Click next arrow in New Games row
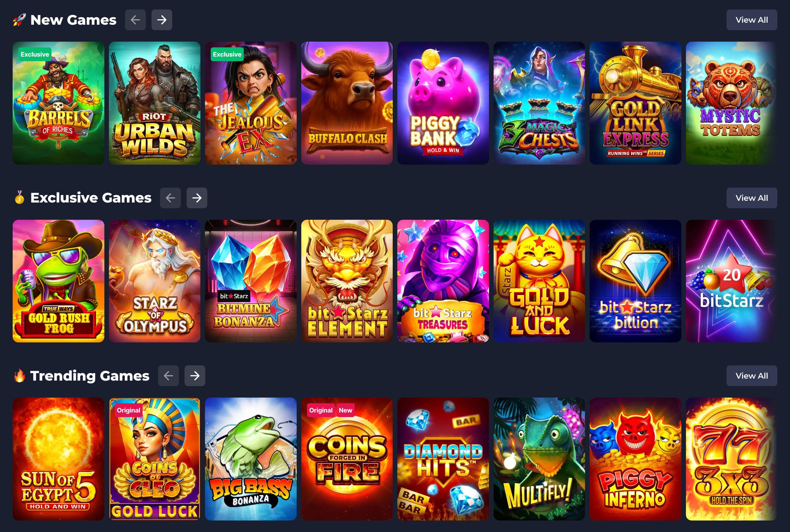The image size is (790, 532). click(x=162, y=20)
